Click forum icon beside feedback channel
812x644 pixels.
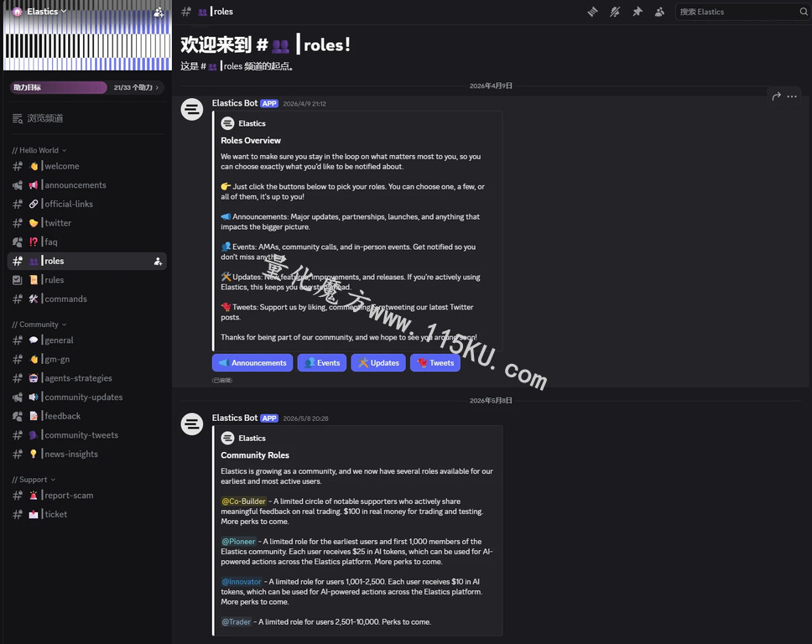[18, 416]
